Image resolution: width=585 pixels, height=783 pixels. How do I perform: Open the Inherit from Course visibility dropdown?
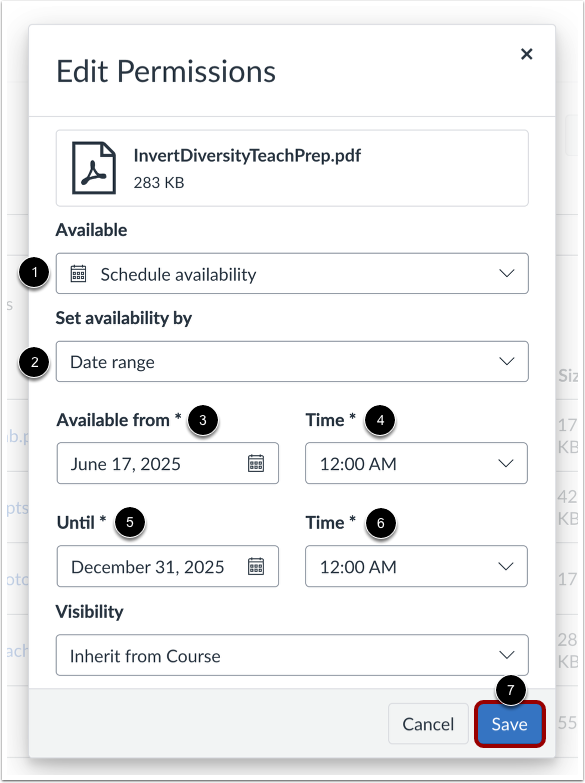point(292,655)
